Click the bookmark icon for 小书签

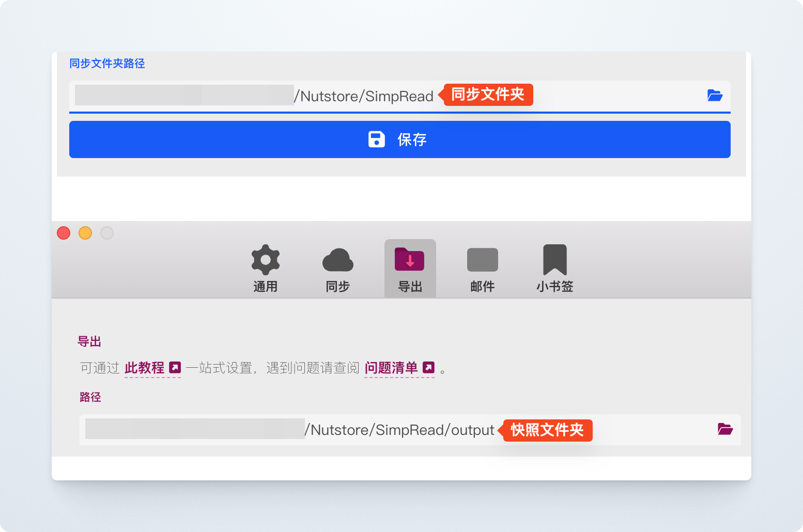tap(554, 260)
